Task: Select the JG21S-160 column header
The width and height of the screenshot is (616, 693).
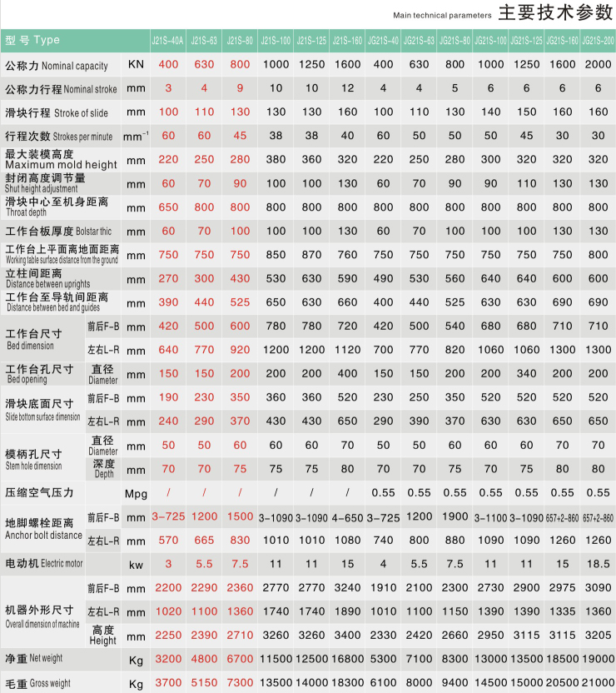Action: click(x=562, y=41)
